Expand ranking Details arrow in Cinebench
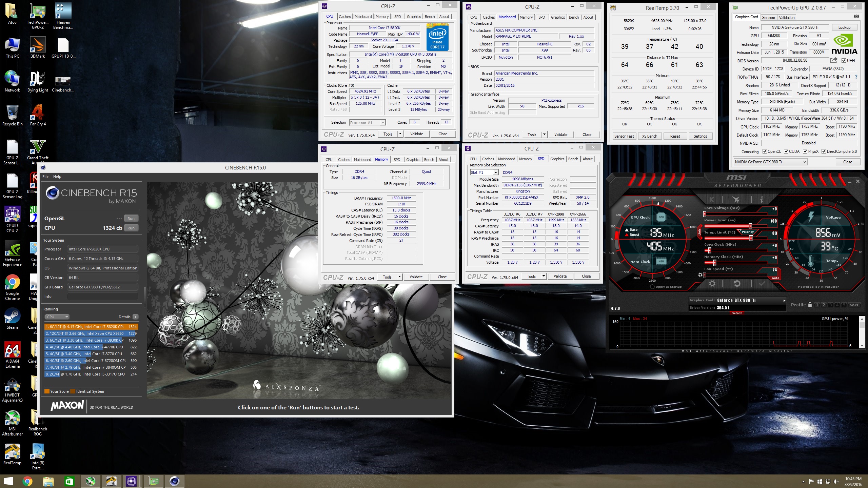The height and width of the screenshot is (488, 868). click(135, 317)
